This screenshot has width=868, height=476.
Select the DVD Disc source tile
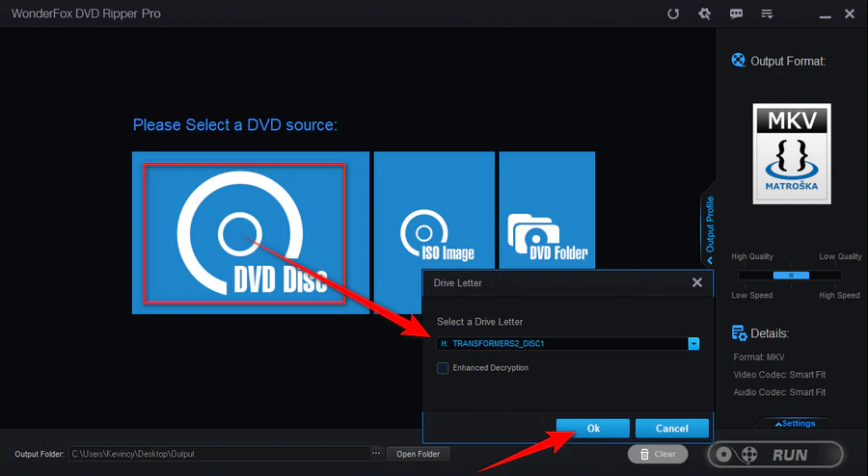click(x=250, y=233)
